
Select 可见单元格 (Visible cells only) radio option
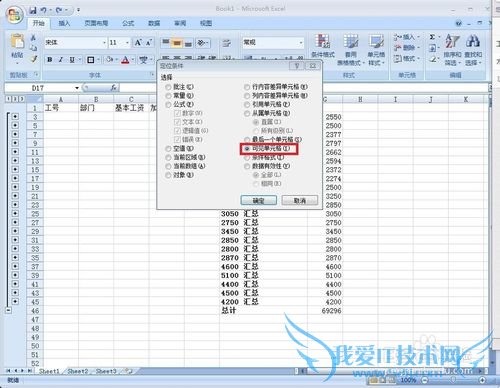pos(247,149)
